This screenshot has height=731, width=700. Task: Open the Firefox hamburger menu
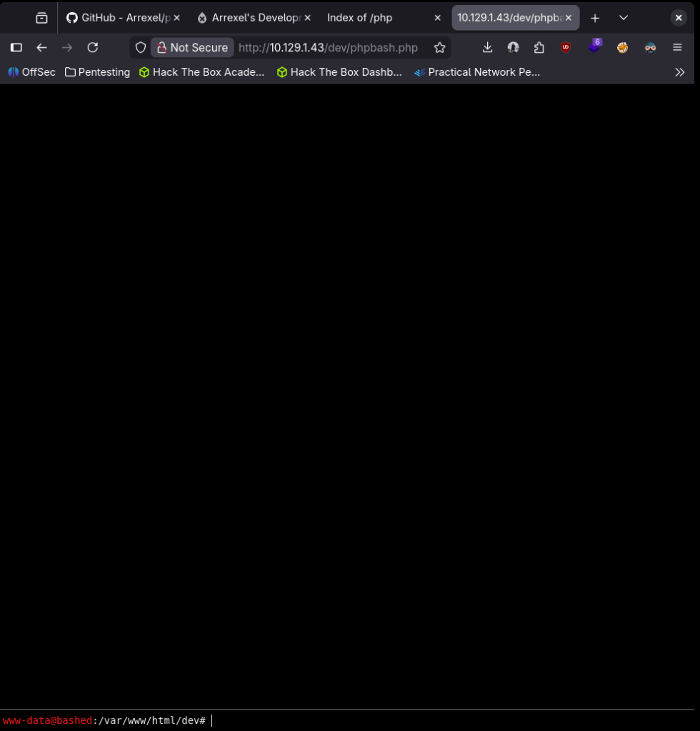coord(677,48)
